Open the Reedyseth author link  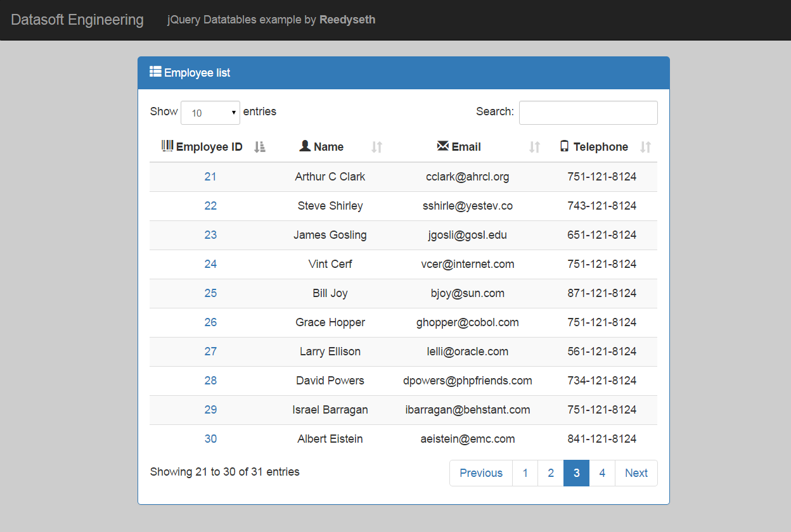[347, 20]
